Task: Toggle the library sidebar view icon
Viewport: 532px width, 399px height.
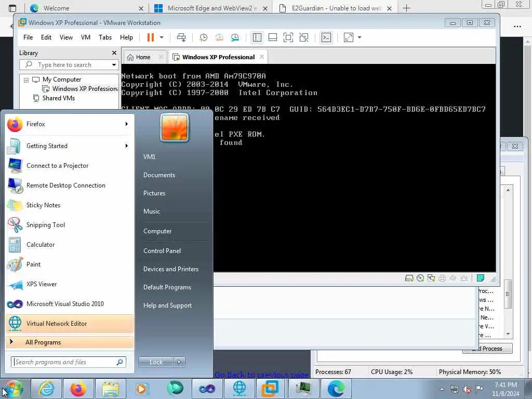Action: tap(257, 37)
